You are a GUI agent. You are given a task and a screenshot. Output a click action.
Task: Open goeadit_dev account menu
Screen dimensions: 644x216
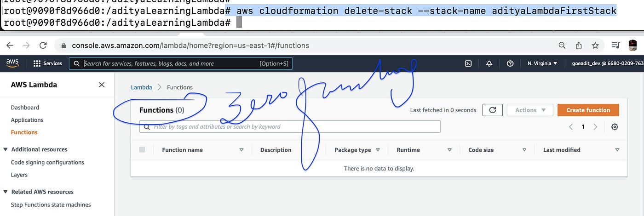tap(607, 63)
